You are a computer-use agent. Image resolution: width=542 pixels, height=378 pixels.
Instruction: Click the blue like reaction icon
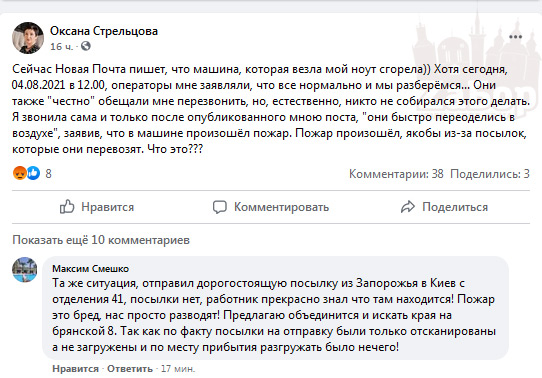point(33,173)
